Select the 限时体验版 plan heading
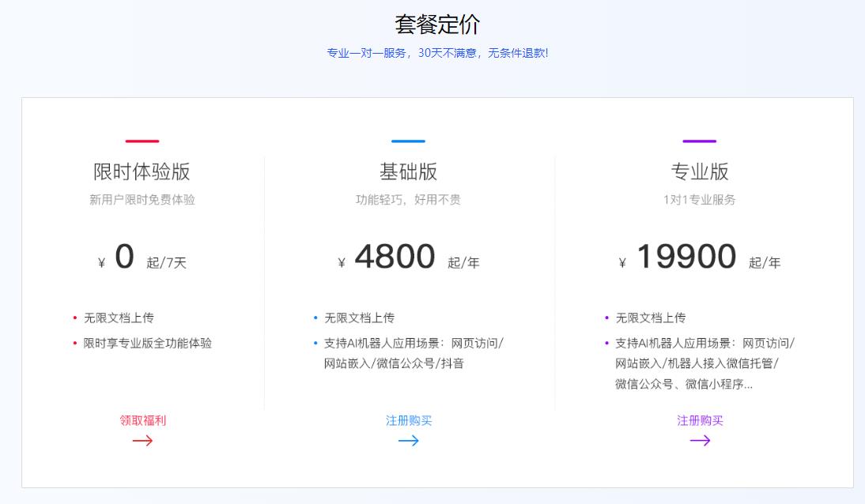Screen dimensions: 865x504 point(141,171)
